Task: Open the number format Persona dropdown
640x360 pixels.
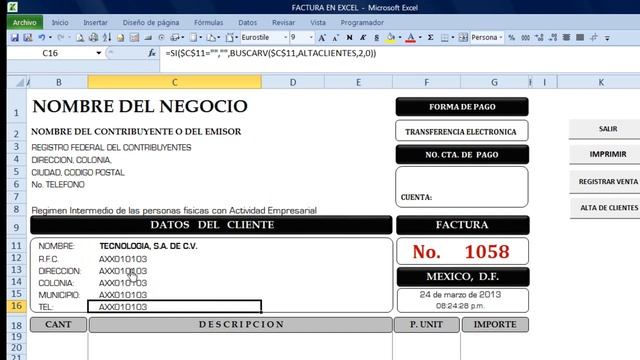Action: point(501,38)
